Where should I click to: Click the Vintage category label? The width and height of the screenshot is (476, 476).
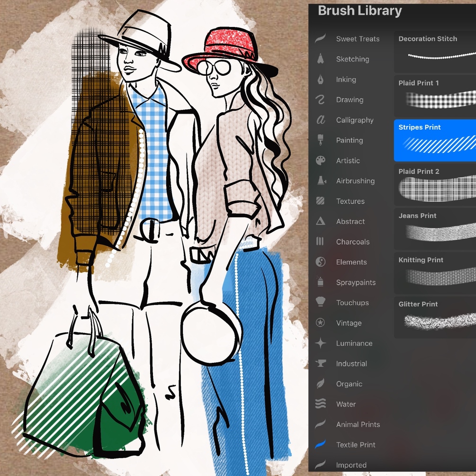pos(349,323)
